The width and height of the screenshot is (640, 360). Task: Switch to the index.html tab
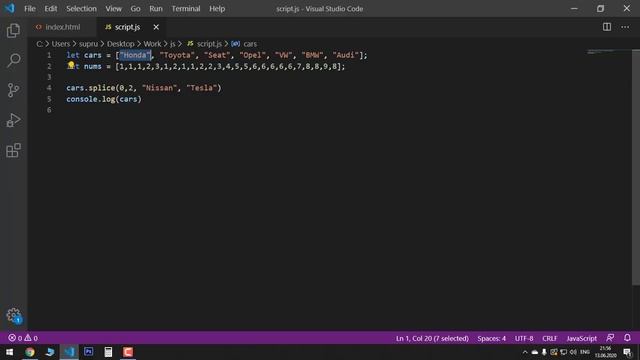coord(62,27)
